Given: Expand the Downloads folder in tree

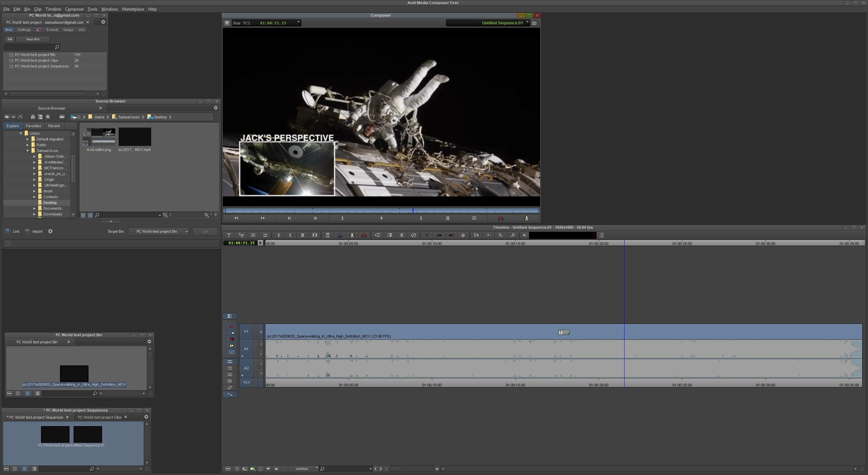Looking at the screenshot, I should 34,214.
